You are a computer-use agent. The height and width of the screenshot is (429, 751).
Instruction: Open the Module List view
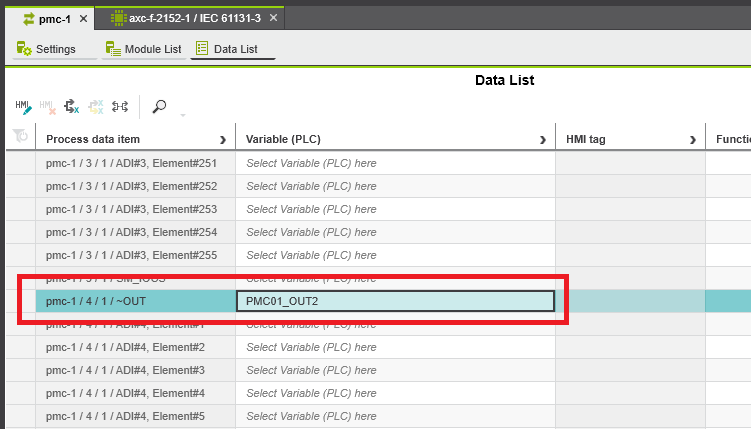coord(144,49)
